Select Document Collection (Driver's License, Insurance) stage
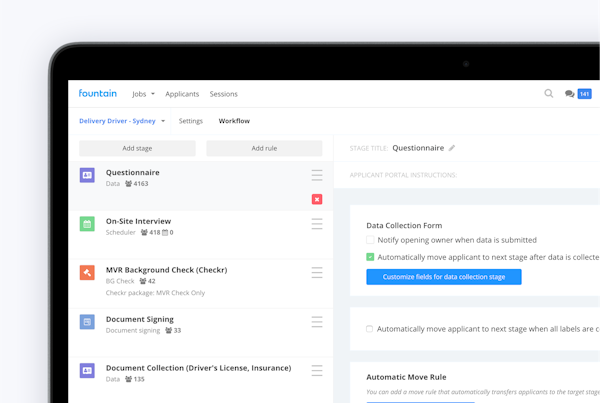Viewport: 600px width, 403px height. pyautogui.click(x=199, y=368)
